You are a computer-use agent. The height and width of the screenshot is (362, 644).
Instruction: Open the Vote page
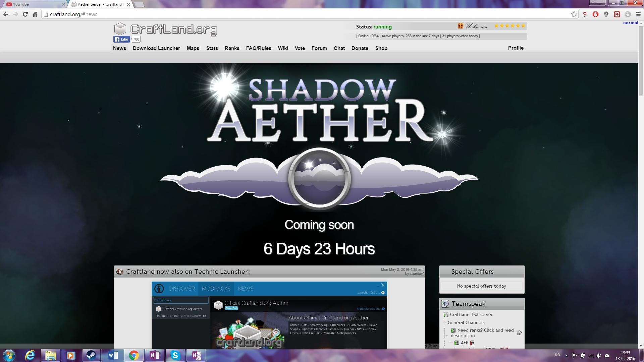[300, 48]
